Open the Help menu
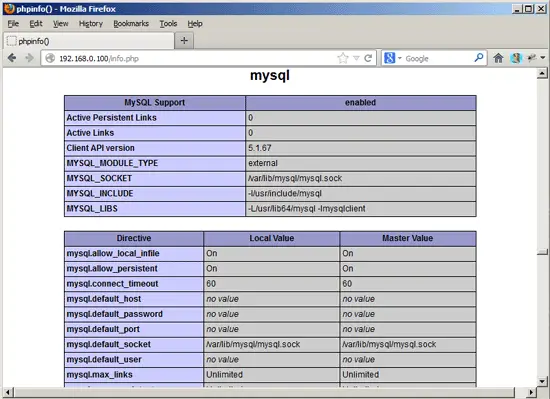 click(195, 23)
